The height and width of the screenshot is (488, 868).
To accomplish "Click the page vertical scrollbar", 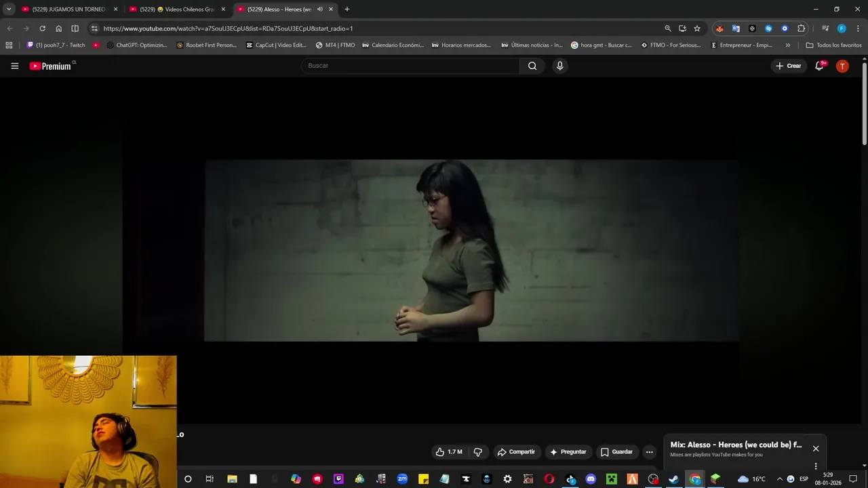I will tap(865, 102).
